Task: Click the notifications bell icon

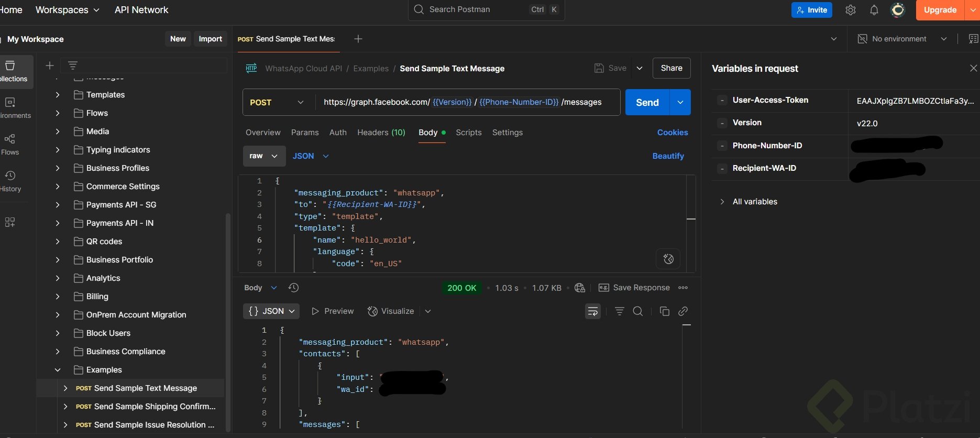Action: 874,10
